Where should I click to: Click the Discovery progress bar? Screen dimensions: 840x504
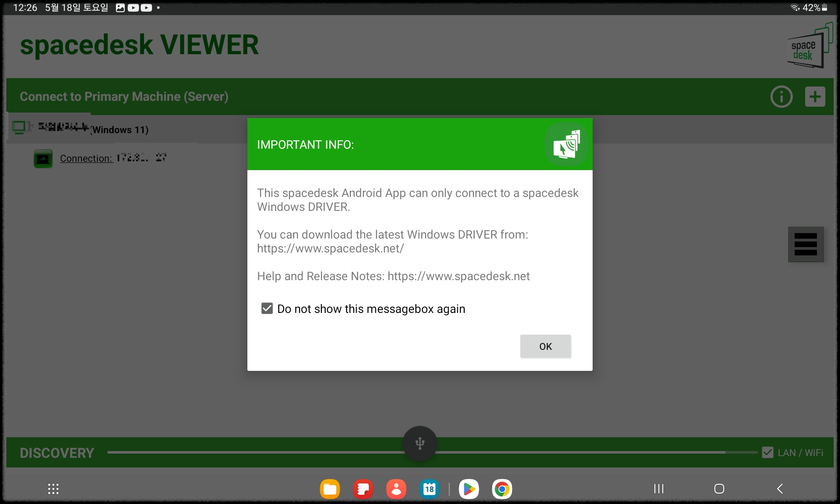pos(432,452)
